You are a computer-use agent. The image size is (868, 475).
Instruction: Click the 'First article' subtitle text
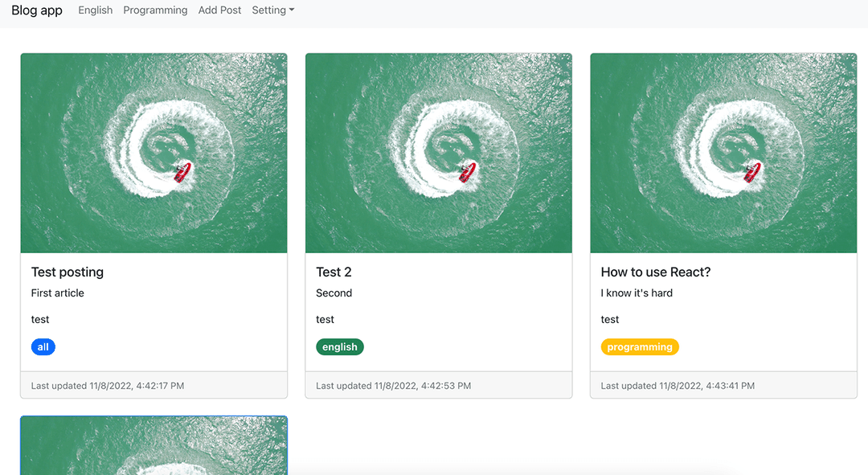tap(58, 293)
